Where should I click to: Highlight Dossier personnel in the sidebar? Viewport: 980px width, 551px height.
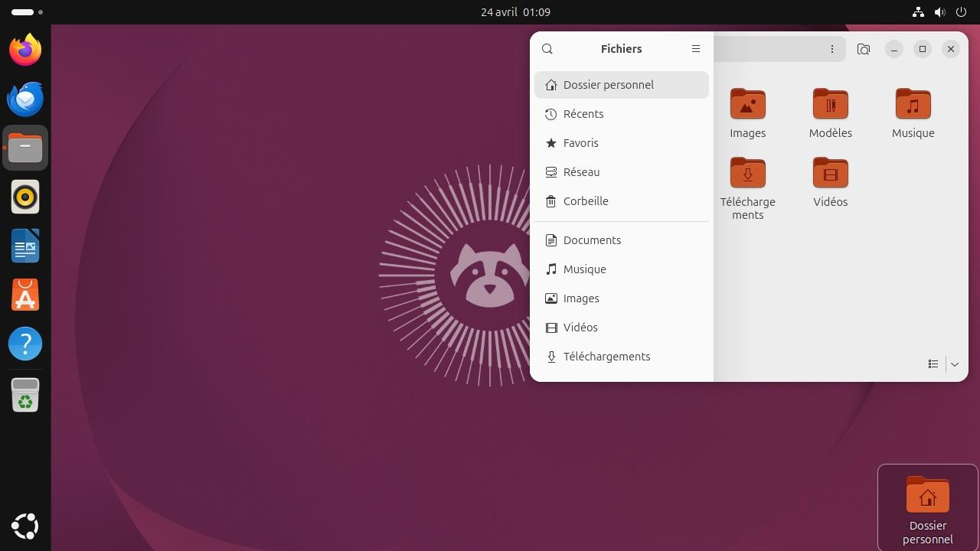608,84
